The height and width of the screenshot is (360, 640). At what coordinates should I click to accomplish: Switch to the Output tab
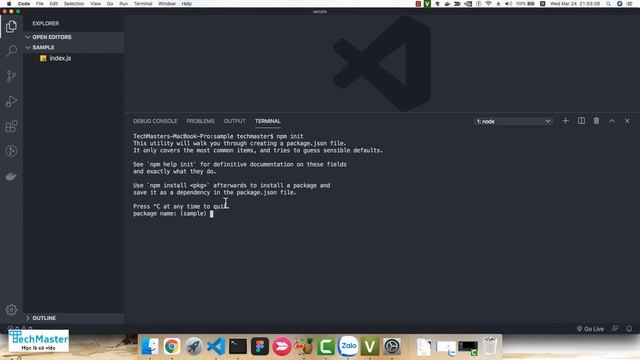pyautogui.click(x=234, y=121)
